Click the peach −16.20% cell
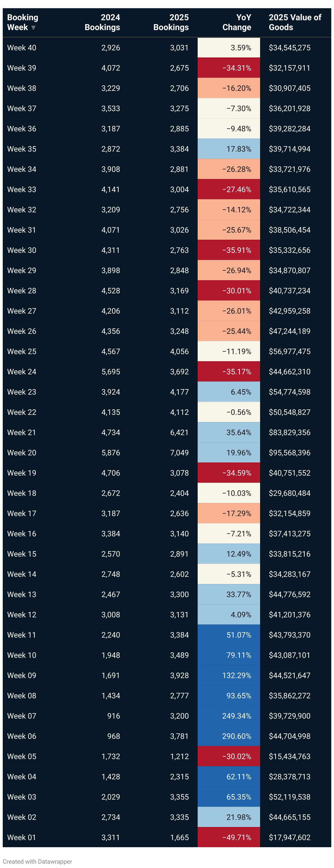Image resolution: width=334 pixels, height=868 pixels. 236,88
